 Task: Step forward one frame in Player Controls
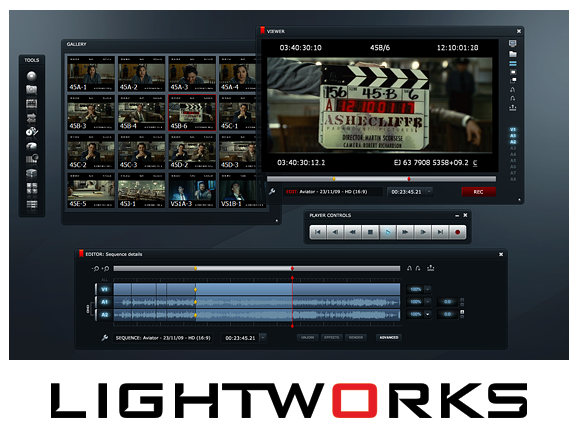click(423, 232)
